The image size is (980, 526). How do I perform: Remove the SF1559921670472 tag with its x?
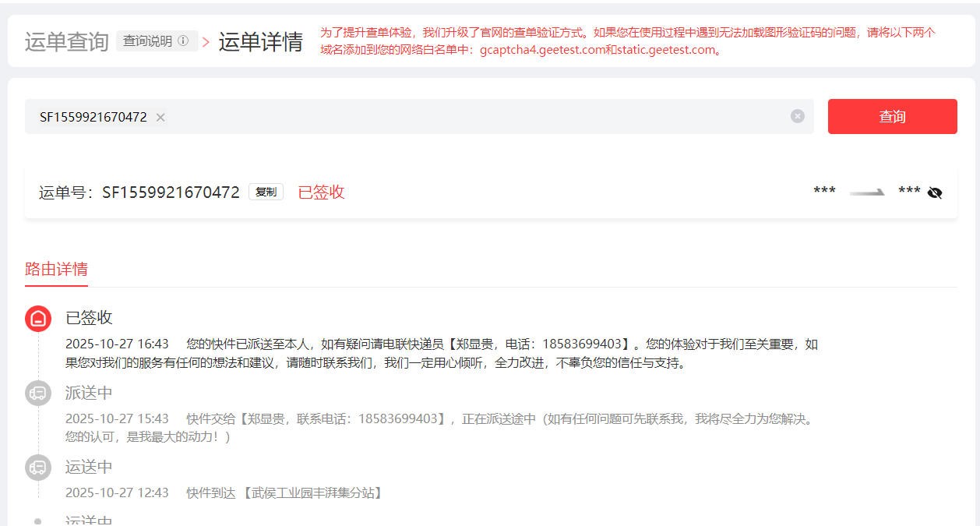coord(160,117)
